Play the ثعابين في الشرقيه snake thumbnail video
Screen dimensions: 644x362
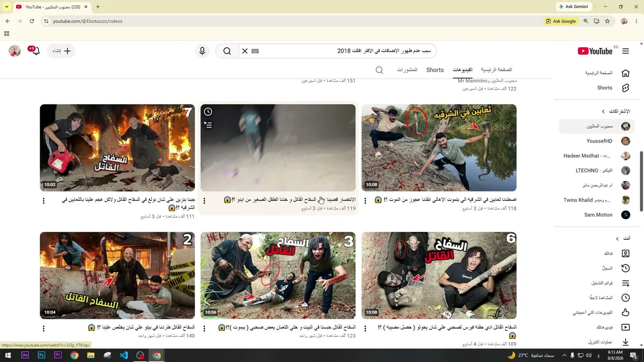pyautogui.click(x=439, y=148)
